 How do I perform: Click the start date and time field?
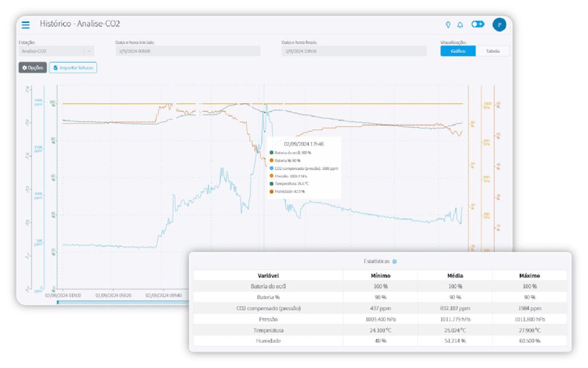(188, 51)
